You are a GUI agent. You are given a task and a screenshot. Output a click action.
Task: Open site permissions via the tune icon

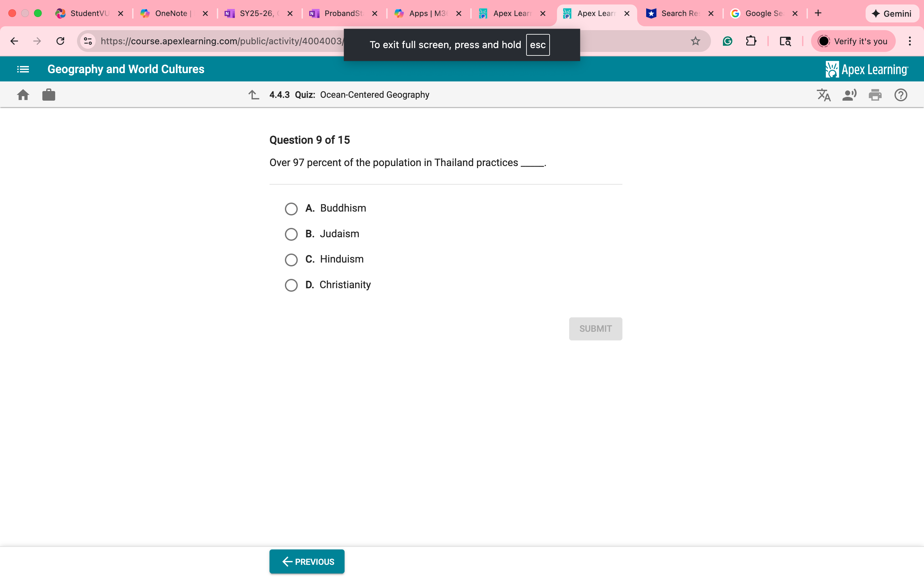(x=88, y=41)
